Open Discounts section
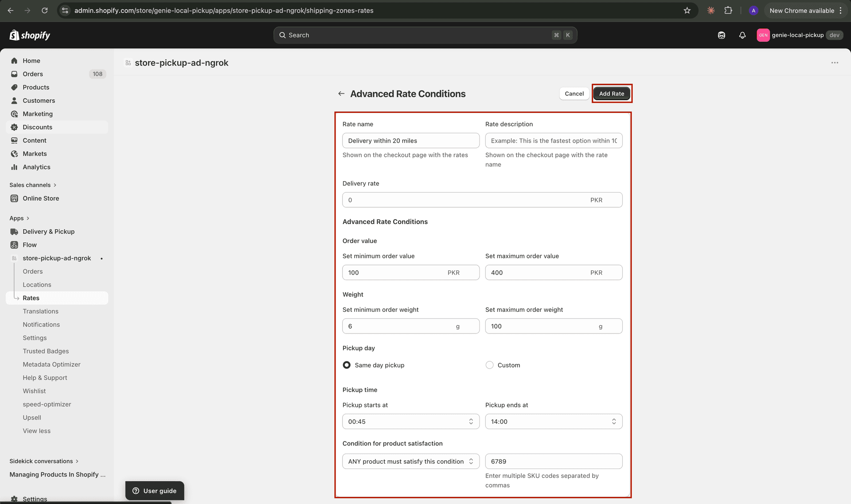 pos(57,127)
